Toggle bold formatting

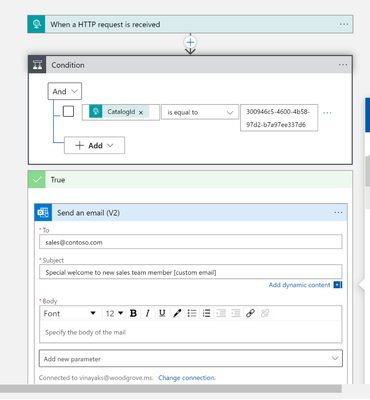point(133,313)
